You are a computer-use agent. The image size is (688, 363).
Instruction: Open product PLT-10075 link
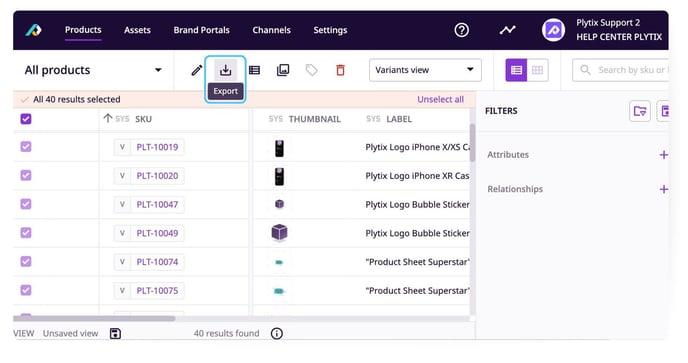point(157,291)
